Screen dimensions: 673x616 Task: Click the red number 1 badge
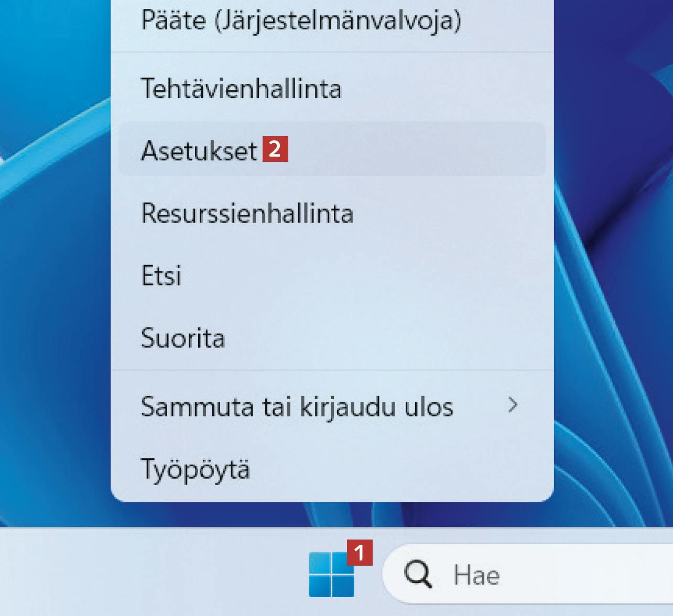point(360,553)
